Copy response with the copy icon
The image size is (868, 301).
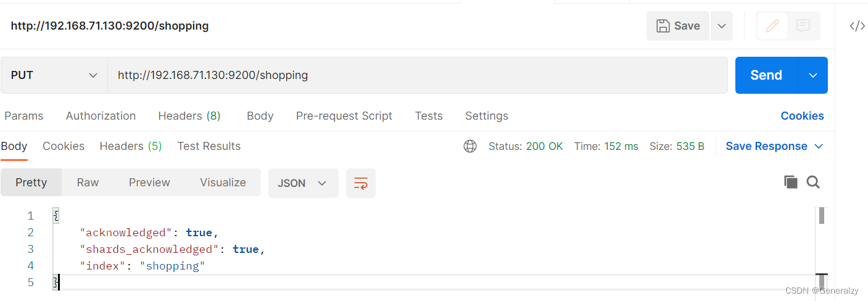click(790, 182)
